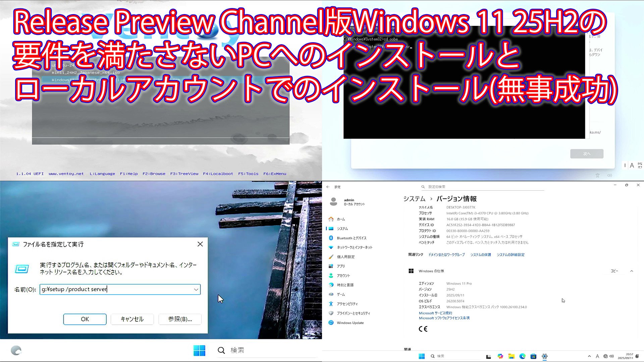Open the ドメインまたはワークグループ link
Image resolution: width=644 pixels, height=362 pixels.
click(x=446, y=255)
